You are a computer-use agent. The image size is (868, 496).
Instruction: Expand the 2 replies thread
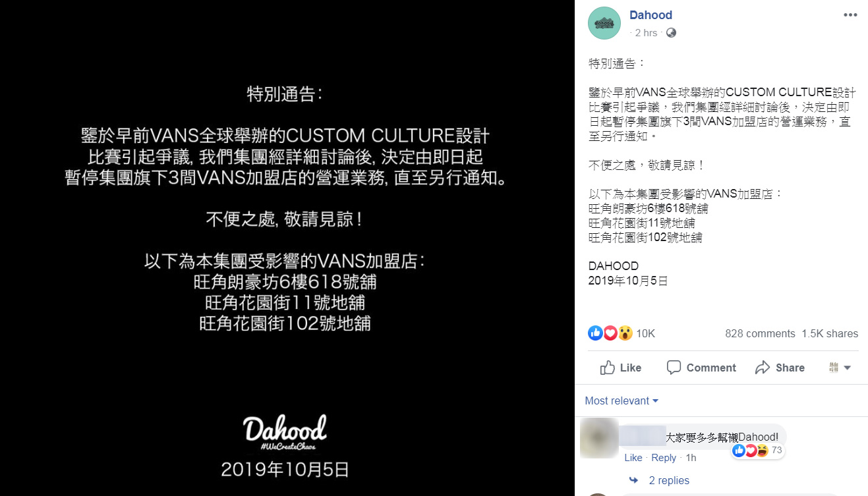click(668, 480)
